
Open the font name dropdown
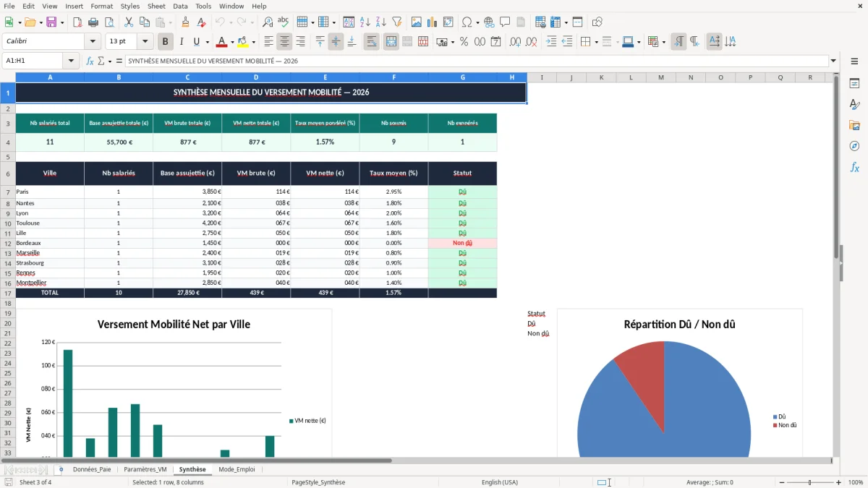click(93, 42)
